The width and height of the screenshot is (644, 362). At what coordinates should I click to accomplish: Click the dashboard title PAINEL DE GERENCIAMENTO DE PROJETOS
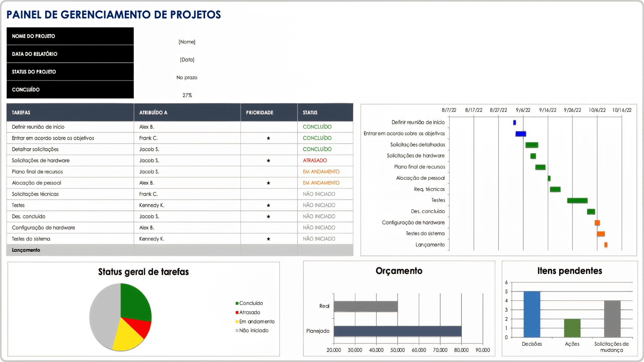pyautogui.click(x=114, y=15)
